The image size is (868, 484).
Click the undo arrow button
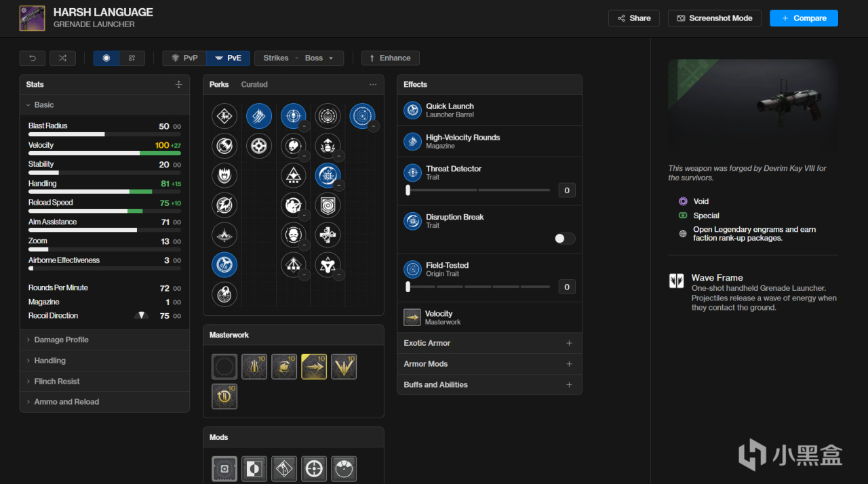pyautogui.click(x=33, y=58)
